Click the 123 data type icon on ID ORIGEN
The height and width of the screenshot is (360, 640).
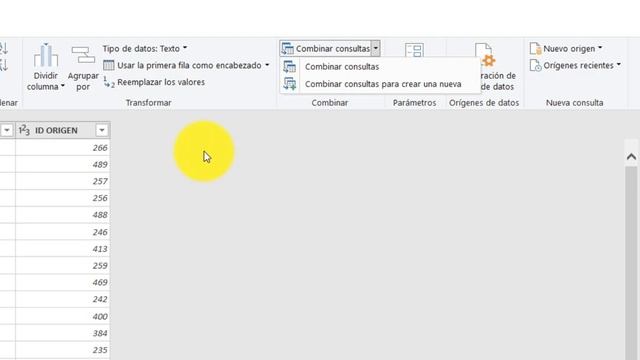pos(24,130)
